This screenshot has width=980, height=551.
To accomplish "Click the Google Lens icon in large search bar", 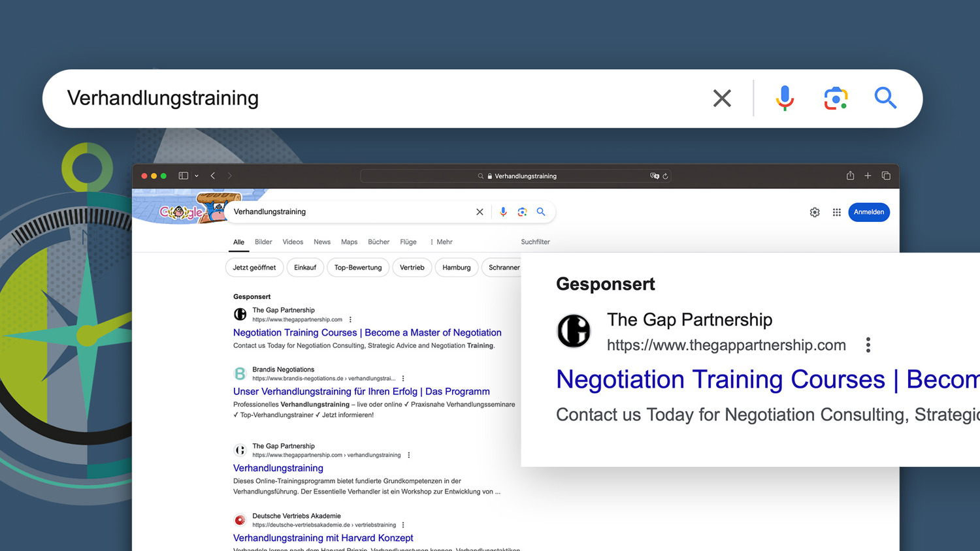I will [836, 98].
